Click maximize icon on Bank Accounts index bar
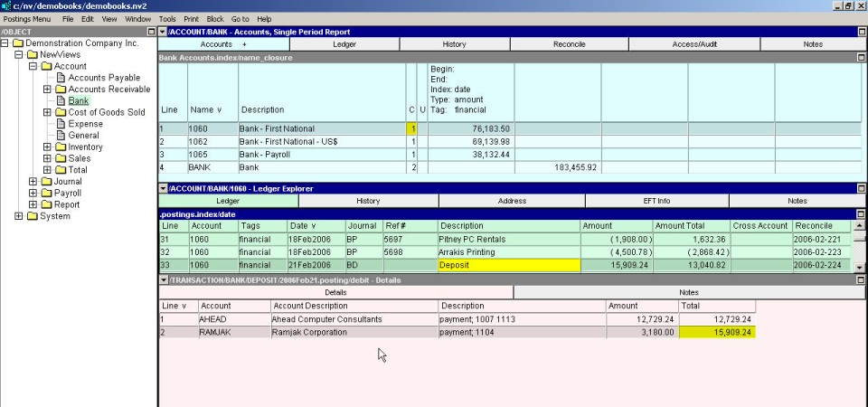Viewport: 868px width, 407px height. (x=861, y=57)
